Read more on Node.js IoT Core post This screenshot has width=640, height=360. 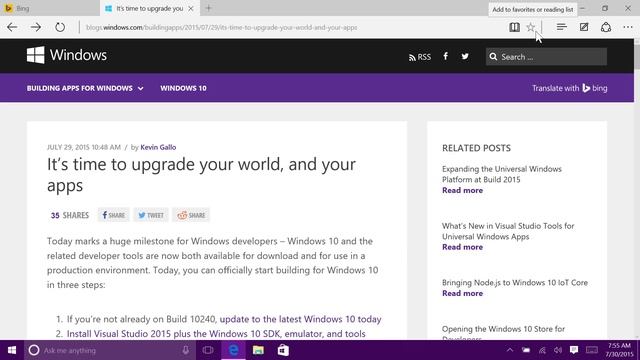[x=462, y=293]
